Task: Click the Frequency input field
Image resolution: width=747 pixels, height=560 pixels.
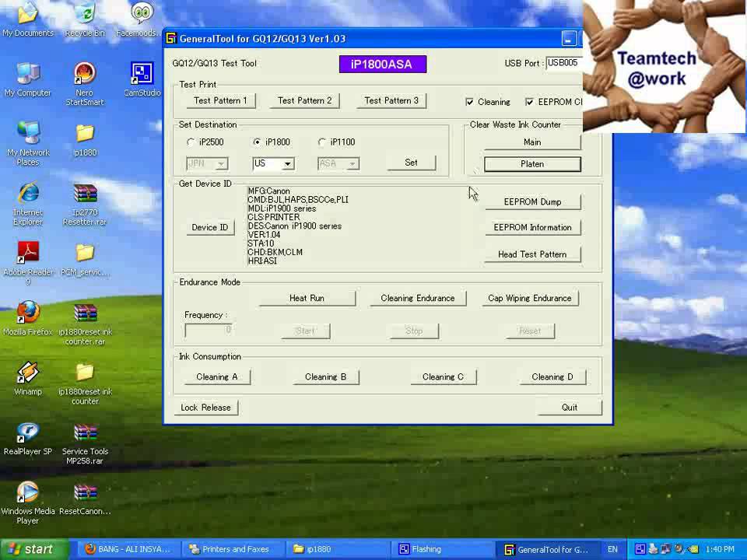Action: point(209,331)
